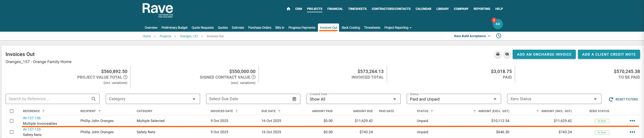Open the FINANCIAL menu
This screenshot has height=138, width=644.
(x=335, y=9)
